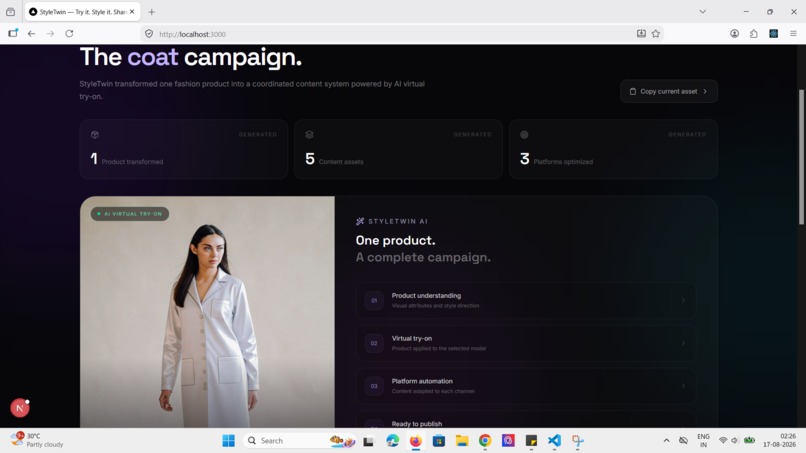Screen dimensions: 806x453
Task: Show hidden system tray icons
Action: 666,441
